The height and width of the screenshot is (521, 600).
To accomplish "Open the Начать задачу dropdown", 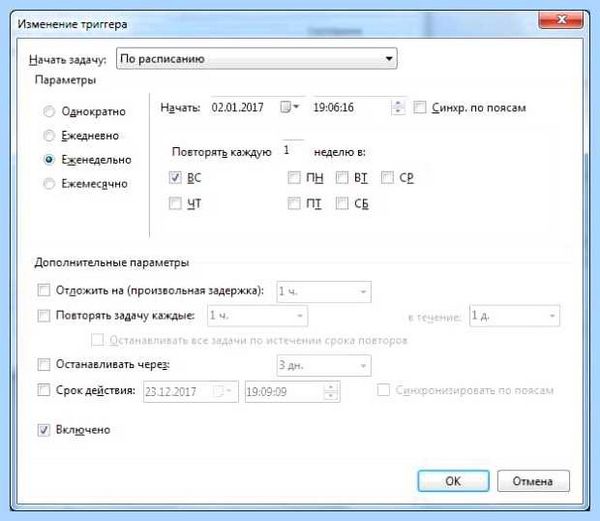I will point(257,59).
